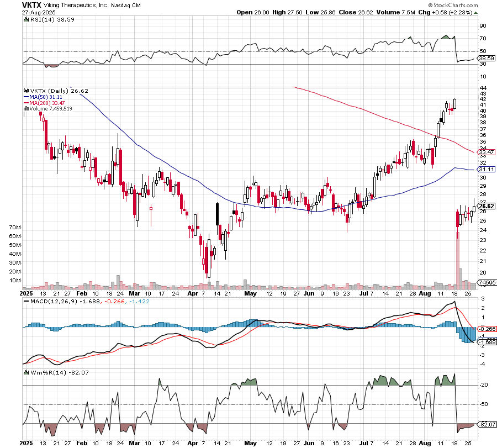Click the -0.266 tag on MACD axis
Viewport: 497px width, 448px height.
coord(487,329)
